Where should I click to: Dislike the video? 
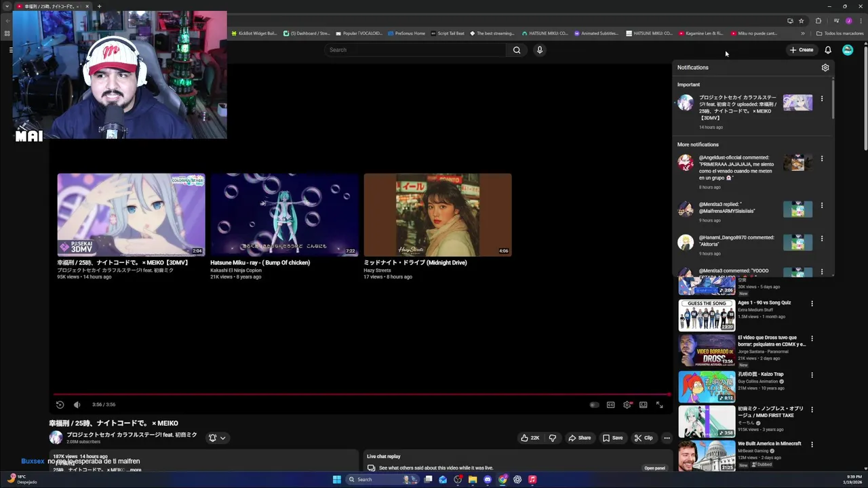click(x=553, y=438)
